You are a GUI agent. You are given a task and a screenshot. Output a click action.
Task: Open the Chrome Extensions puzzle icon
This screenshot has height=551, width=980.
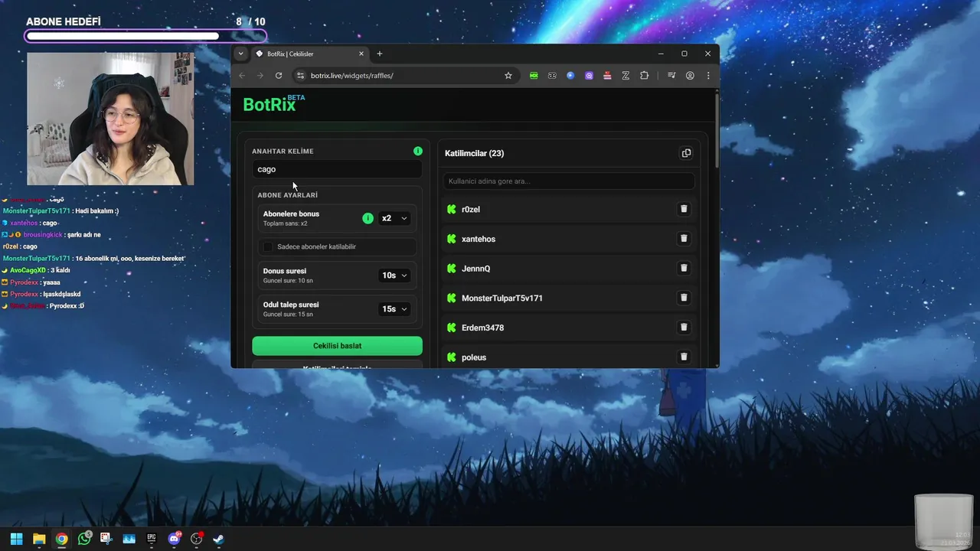[644, 76]
